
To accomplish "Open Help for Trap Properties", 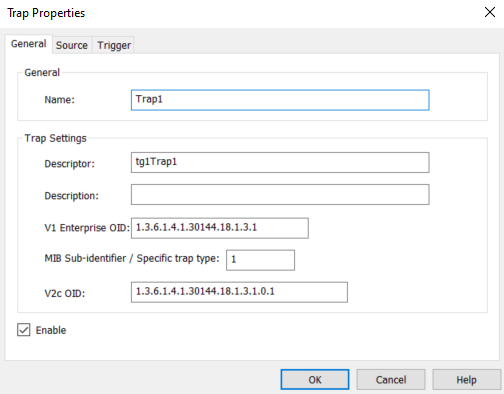I will pyautogui.click(x=466, y=379).
